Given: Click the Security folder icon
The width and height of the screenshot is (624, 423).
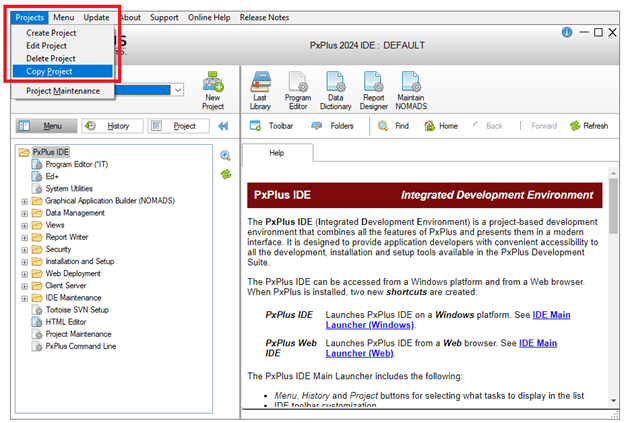Looking at the screenshot, I should pos(37,250).
